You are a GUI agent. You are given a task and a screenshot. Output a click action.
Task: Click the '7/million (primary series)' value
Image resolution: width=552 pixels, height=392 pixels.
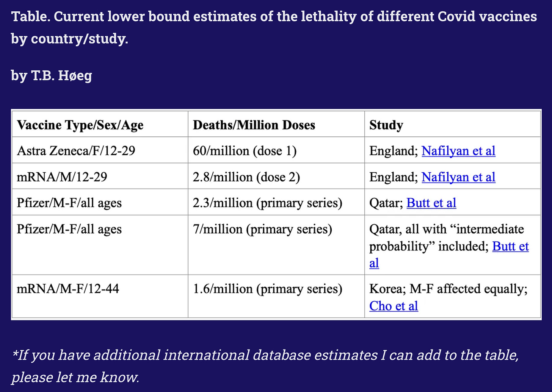pos(262,229)
